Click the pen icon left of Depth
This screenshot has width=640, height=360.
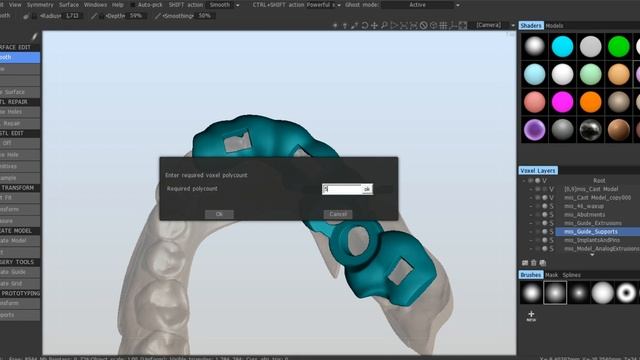(94, 16)
